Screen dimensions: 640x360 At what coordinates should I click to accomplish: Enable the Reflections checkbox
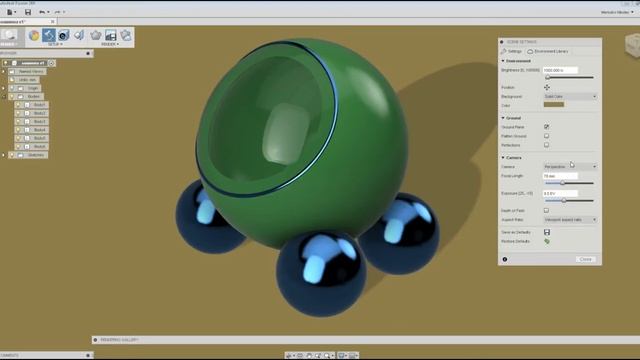click(547, 145)
